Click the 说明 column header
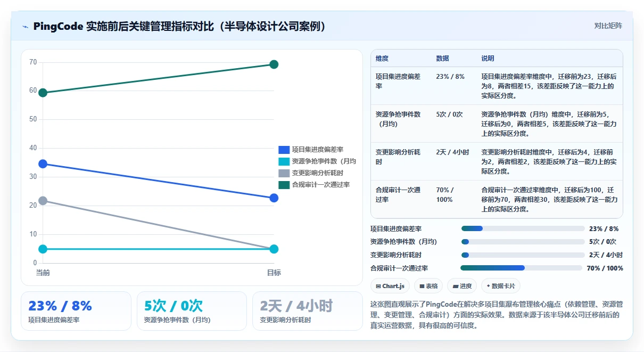The image size is (644, 352). 488,58
